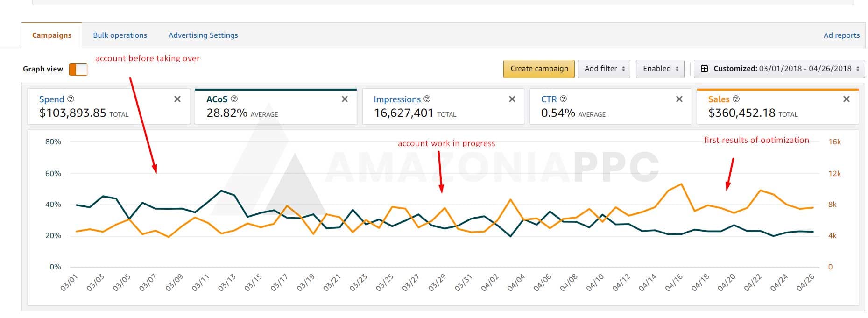Click the Create campaign button
Image resolution: width=868 pixels, height=318 pixels.
point(539,69)
